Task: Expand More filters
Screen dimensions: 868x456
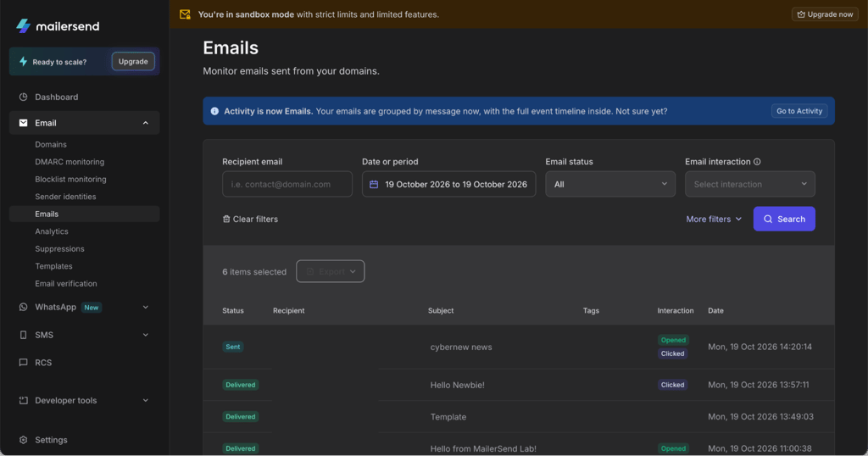Action: [714, 220]
